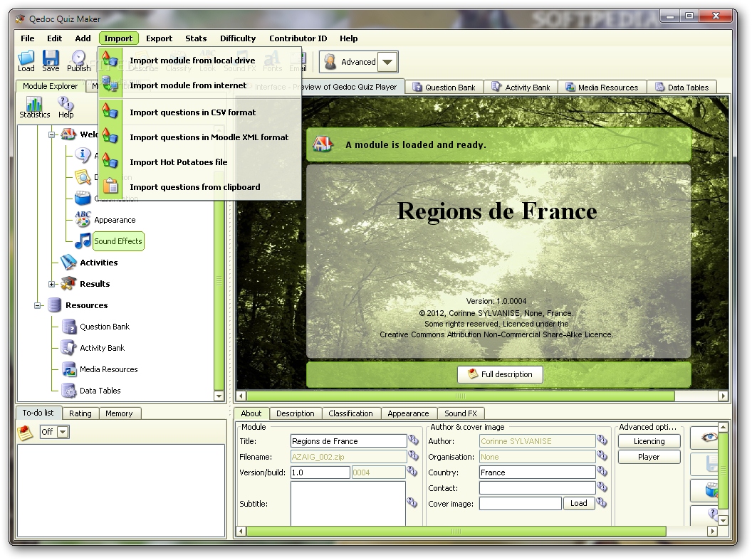Click the Advanced user profile icon
Screen dimensions: 752x560
(330, 62)
